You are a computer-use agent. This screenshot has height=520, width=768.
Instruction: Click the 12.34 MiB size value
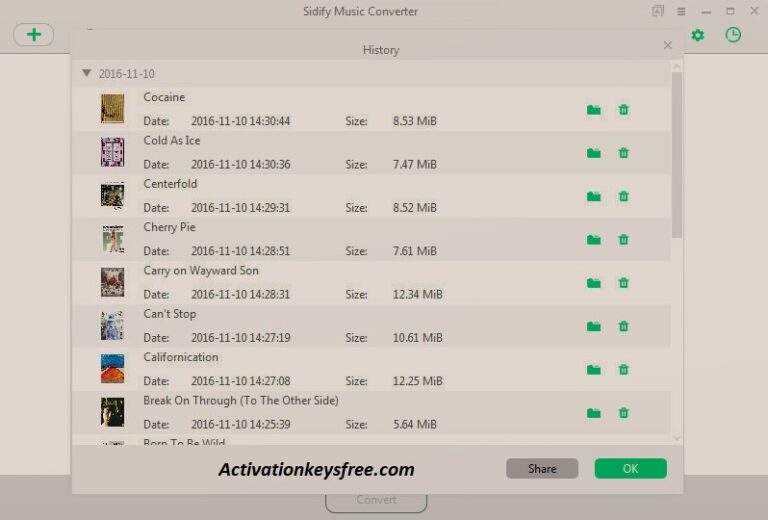pos(417,294)
